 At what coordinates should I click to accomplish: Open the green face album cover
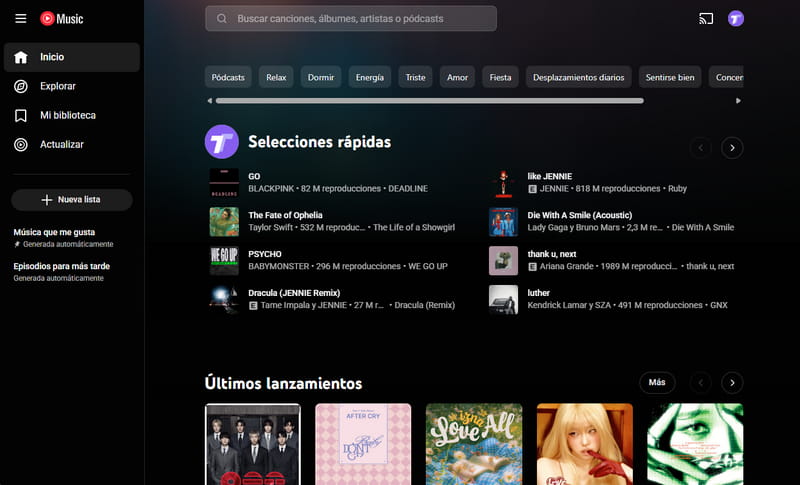[x=695, y=444]
